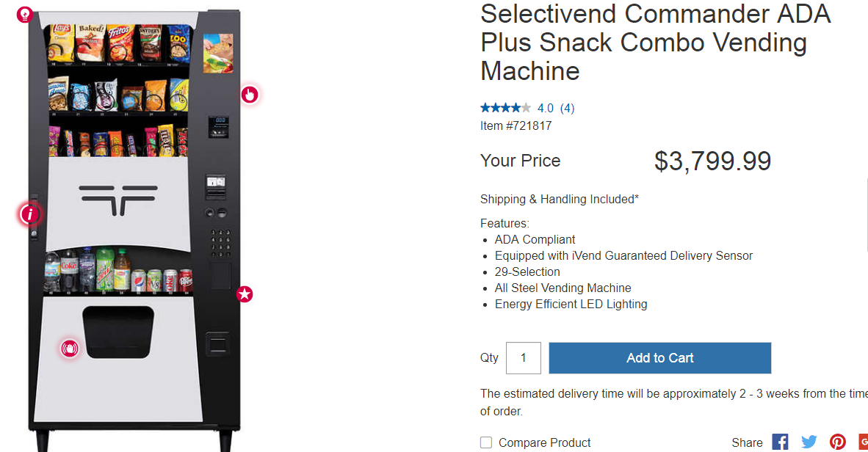Image resolution: width=868 pixels, height=452 pixels.
Task: Open the four-star rating display
Action: coord(505,108)
